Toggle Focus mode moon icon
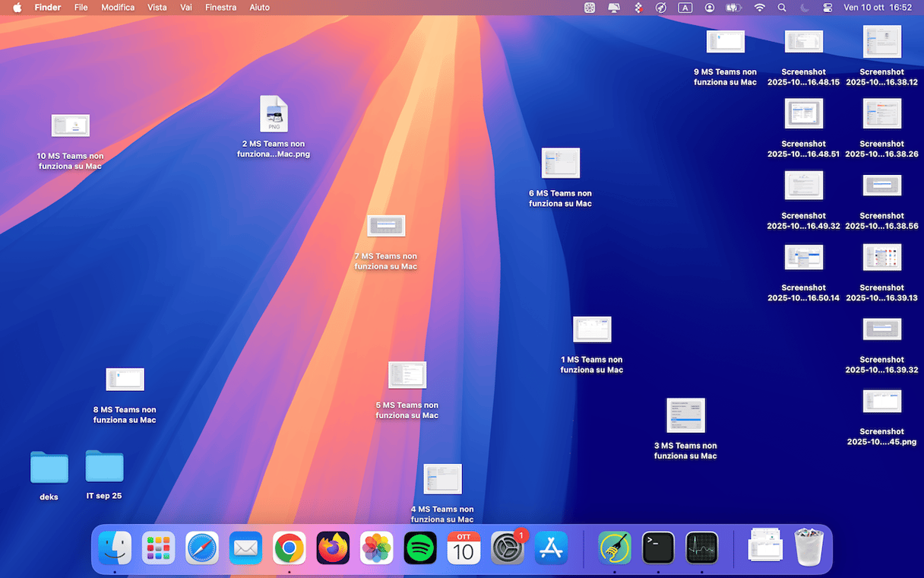The image size is (924, 578). pos(805,8)
